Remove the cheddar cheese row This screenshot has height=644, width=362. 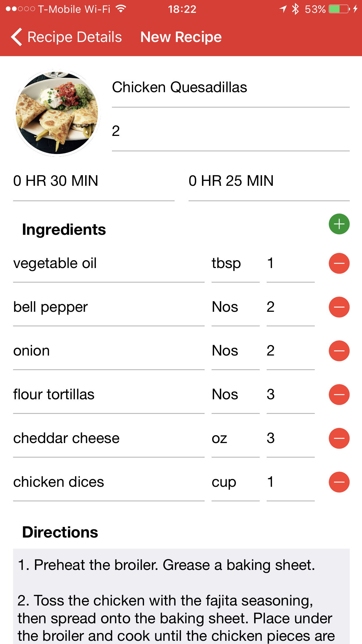(x=339, y=438)
